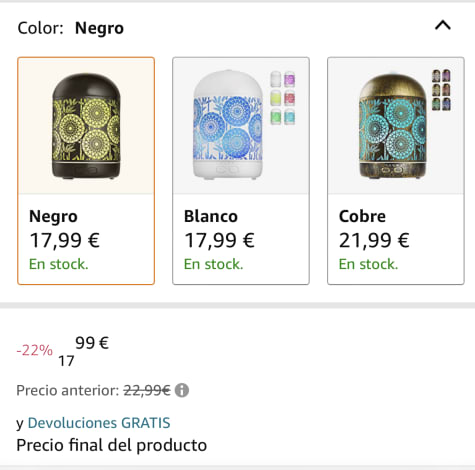Select the Negro color option card

86,171
